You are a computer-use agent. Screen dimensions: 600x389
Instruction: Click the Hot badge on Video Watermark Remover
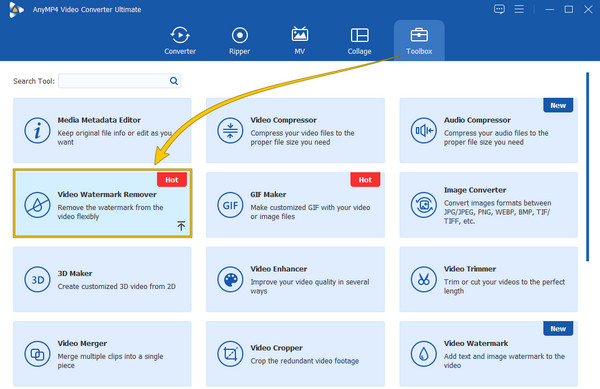(172, 180)
